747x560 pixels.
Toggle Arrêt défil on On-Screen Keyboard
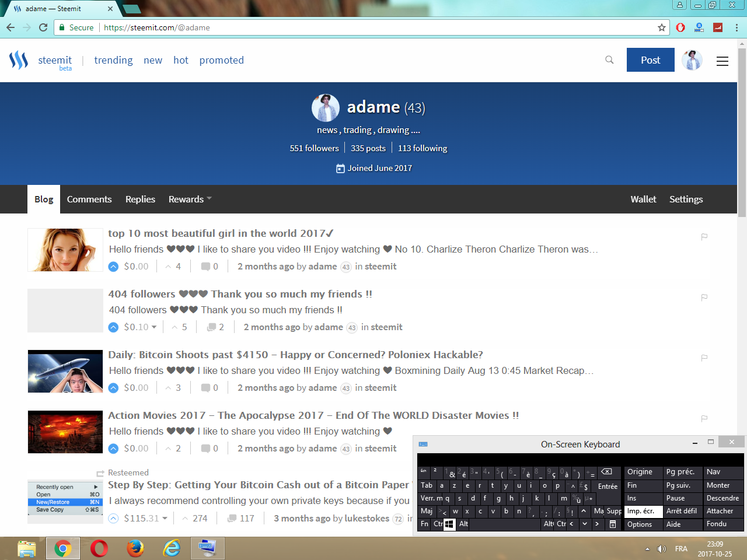click(682, 511)
